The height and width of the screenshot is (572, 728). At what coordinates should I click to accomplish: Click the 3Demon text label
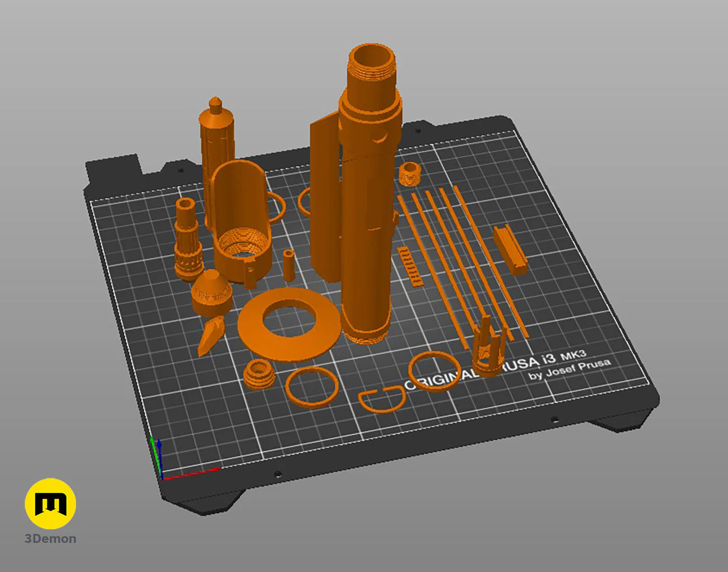[50, 539]
